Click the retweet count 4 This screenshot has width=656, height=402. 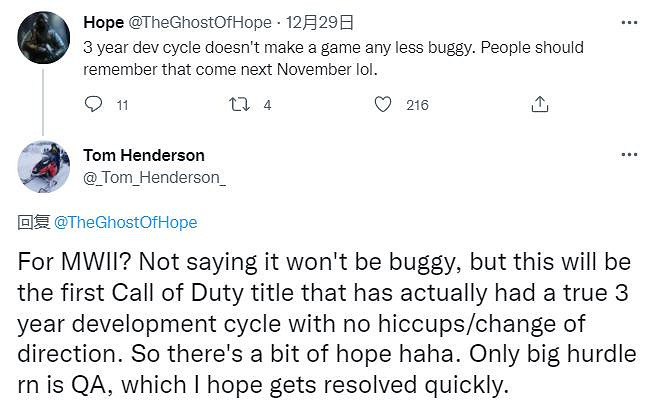pyautogui.click(x=267, y=104)
